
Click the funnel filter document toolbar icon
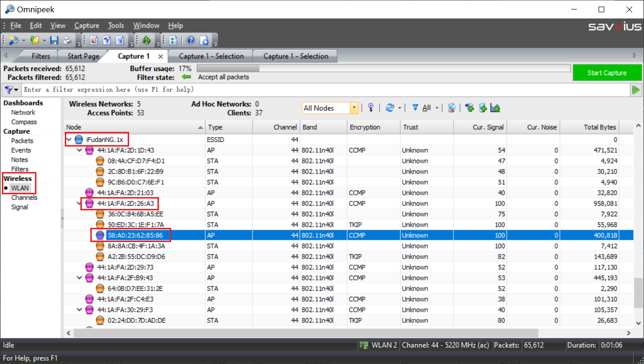tap(107, 41)
